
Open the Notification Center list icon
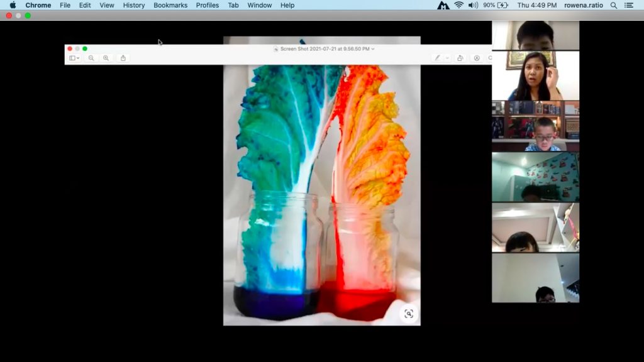coord(629,5)
